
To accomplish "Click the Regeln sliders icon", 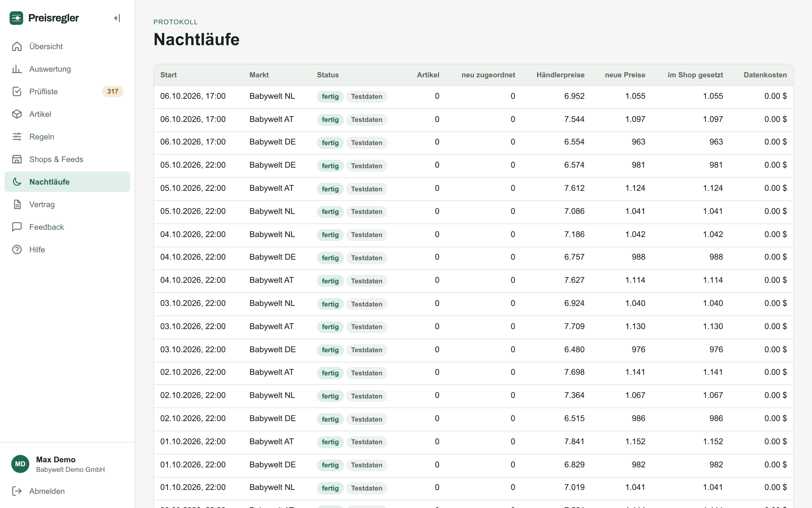I will tap(17, 137).
